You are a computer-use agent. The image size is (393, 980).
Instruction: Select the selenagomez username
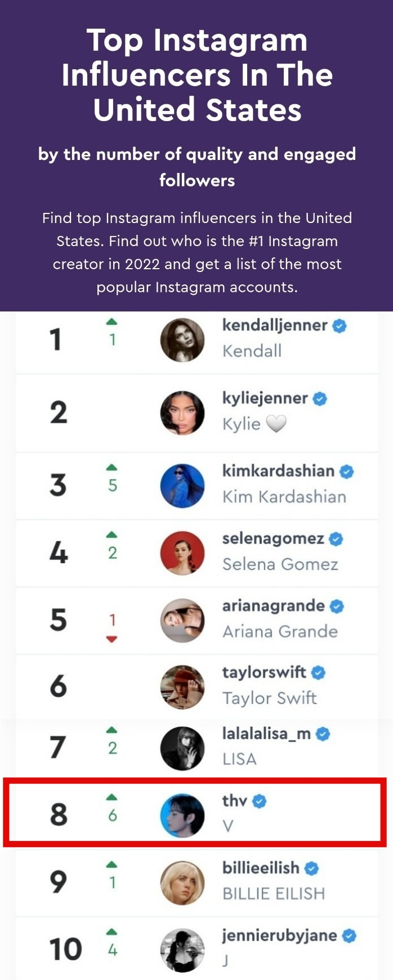coord(273,538)
